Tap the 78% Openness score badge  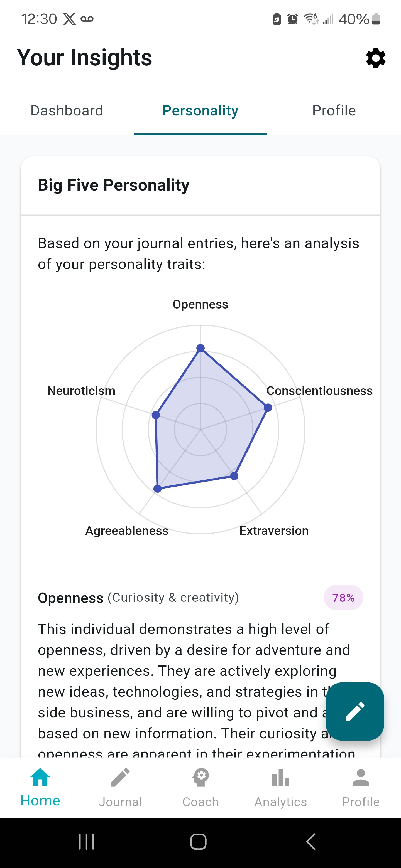point(343,598)
